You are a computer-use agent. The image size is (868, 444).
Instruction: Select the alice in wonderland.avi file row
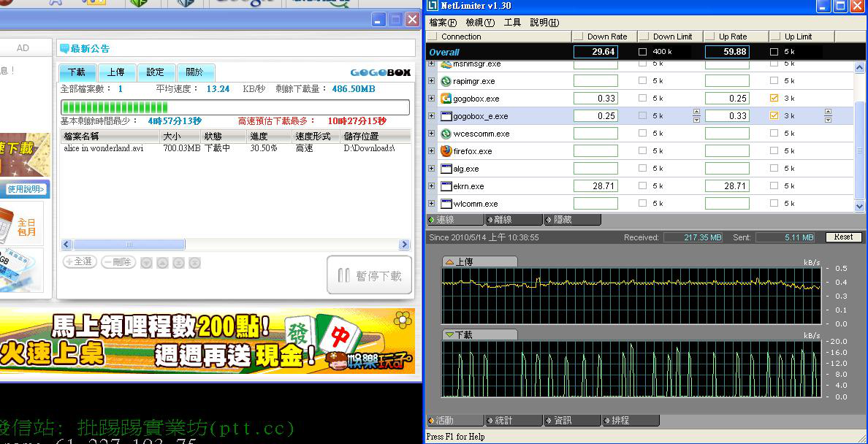pos(104,148)
